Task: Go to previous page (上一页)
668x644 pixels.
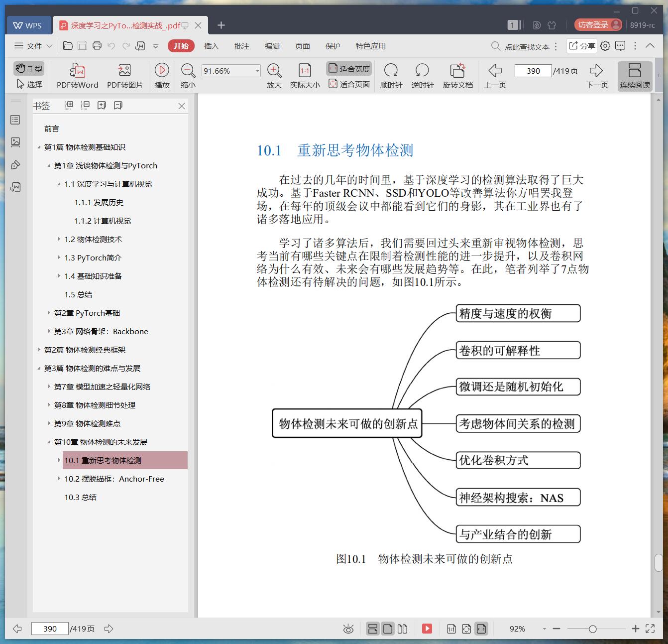Action: [495, 76]
